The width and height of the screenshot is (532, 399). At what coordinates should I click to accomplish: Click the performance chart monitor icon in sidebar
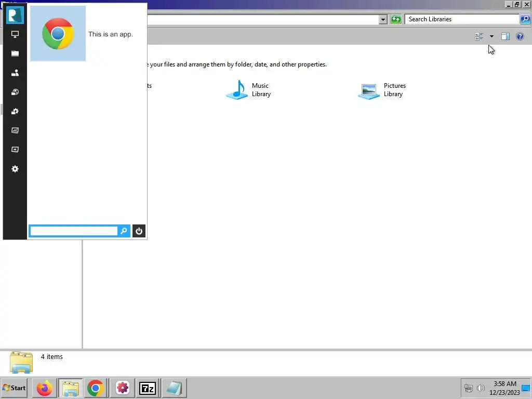click(15, 130)
